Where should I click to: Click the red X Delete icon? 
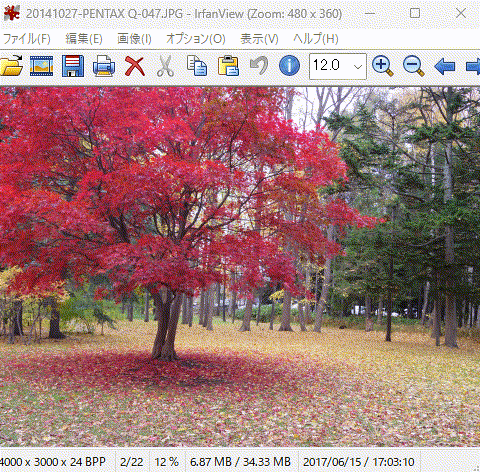[135, 66]
